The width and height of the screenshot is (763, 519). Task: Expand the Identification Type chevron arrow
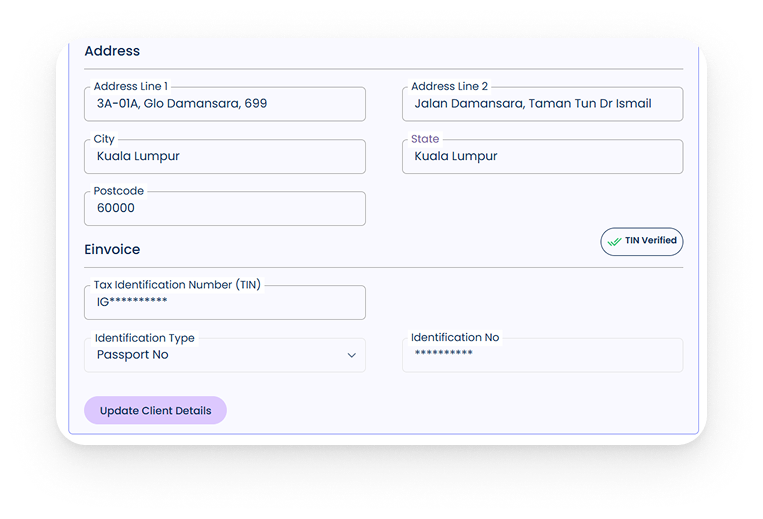[x=351, y=355]
